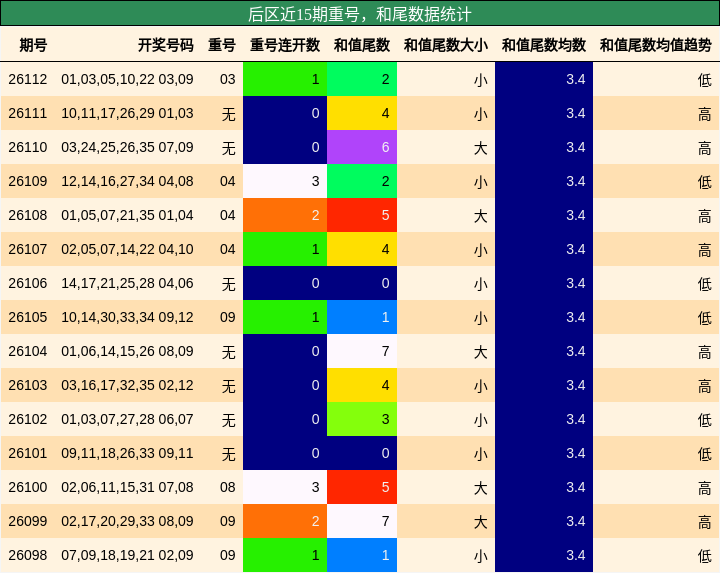Click orange 重号连开数 cell 2 in row 26099
This screenshot has width=720, height=573.
pyautogui.click(x=285, y=521)
